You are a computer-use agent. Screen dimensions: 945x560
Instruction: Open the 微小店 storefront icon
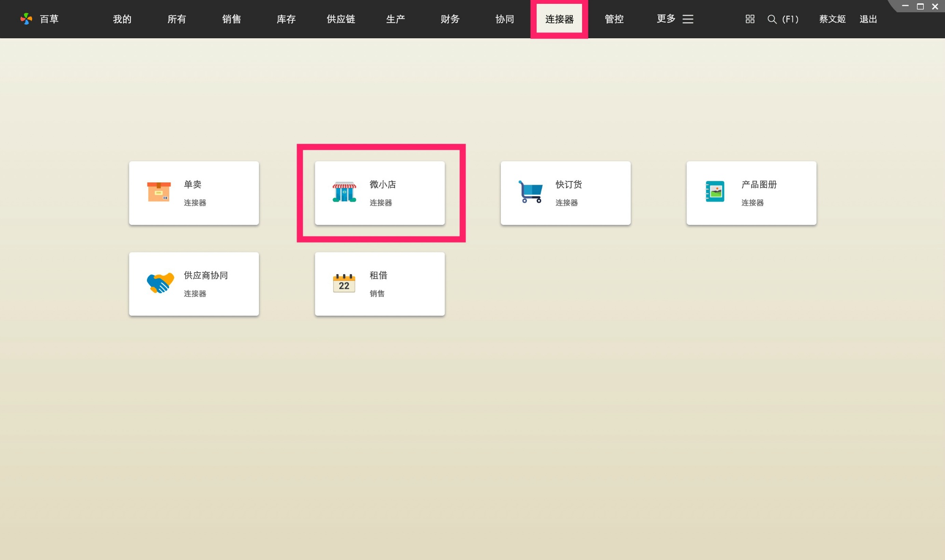coord(344,192)
